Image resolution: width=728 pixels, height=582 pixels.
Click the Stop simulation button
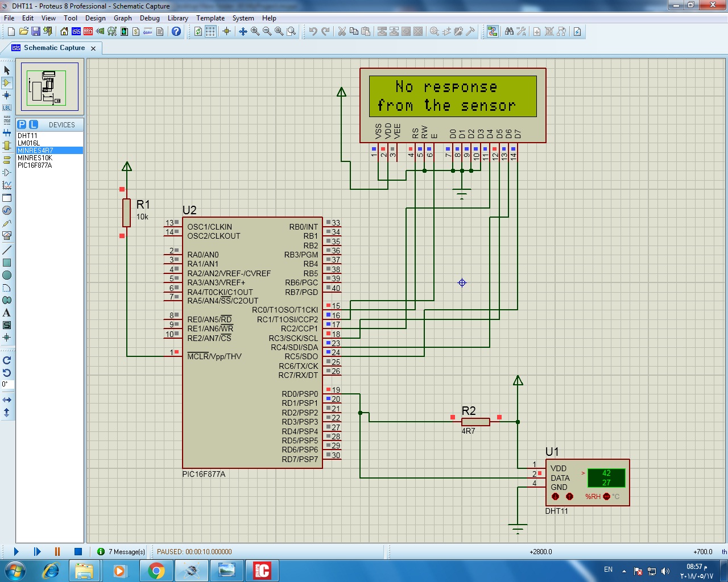[x=78, y=551]
